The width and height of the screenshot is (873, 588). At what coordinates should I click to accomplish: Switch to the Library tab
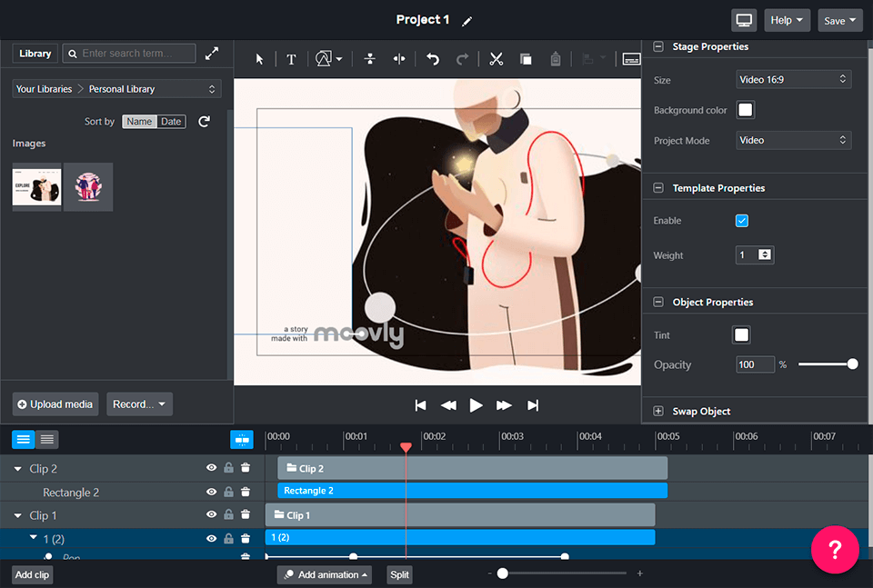pos(34,53)
